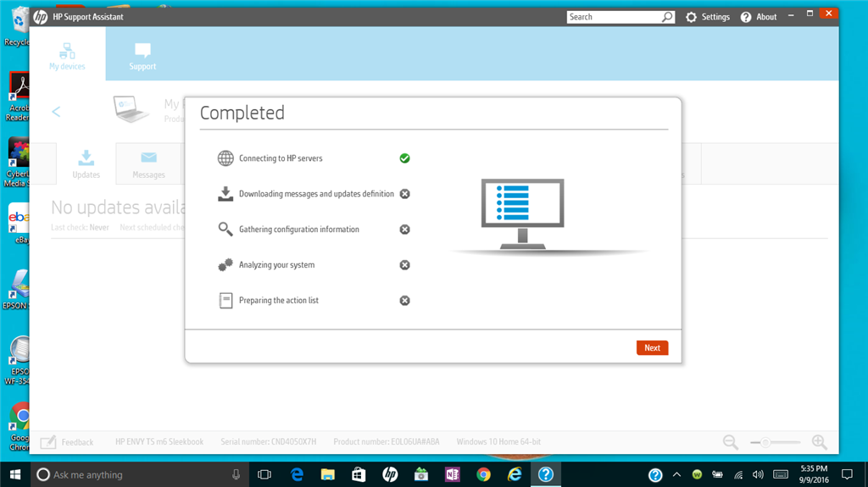The width and height of the screenshot is (868, 487).
Task: Click the Wi-Fi network tray icon
Action: [x=738, y=474]
